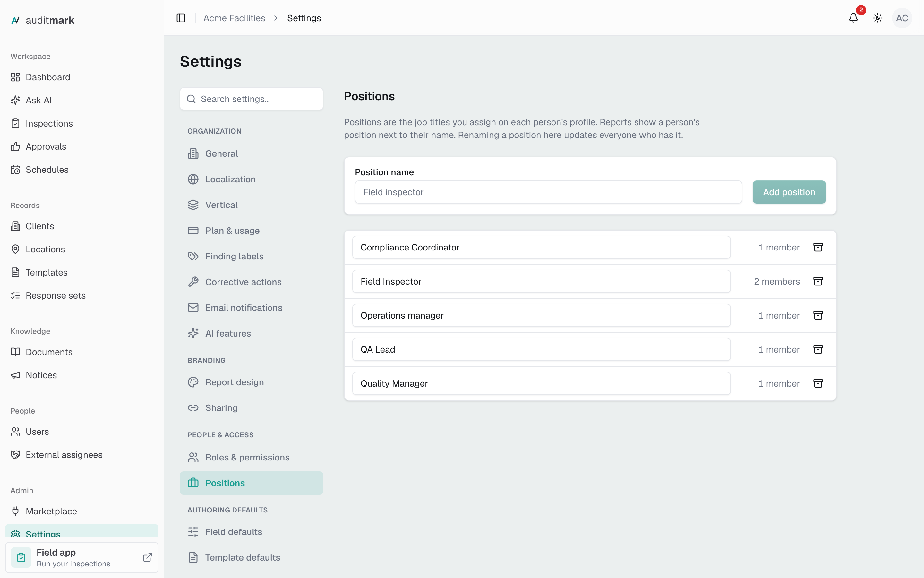Open the Clients records
The image size is (924, 578).
click(82, 226)
